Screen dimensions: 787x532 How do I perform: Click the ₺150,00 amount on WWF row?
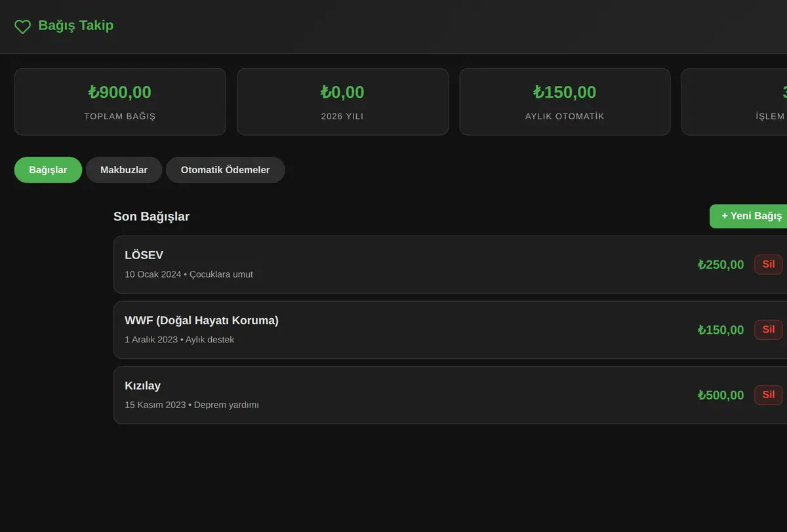pyautogui.click(x=721, y=329)
